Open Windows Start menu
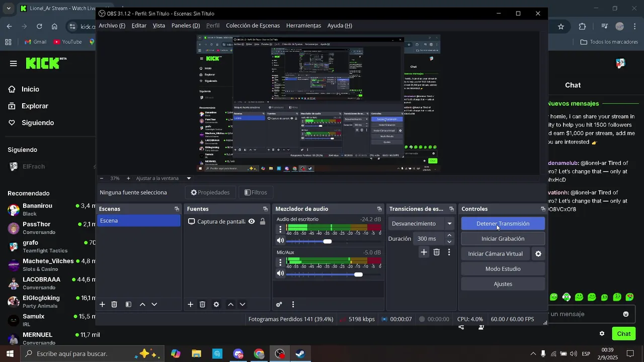644x362 pixels. pyautogui.click(x=10, y=353)
